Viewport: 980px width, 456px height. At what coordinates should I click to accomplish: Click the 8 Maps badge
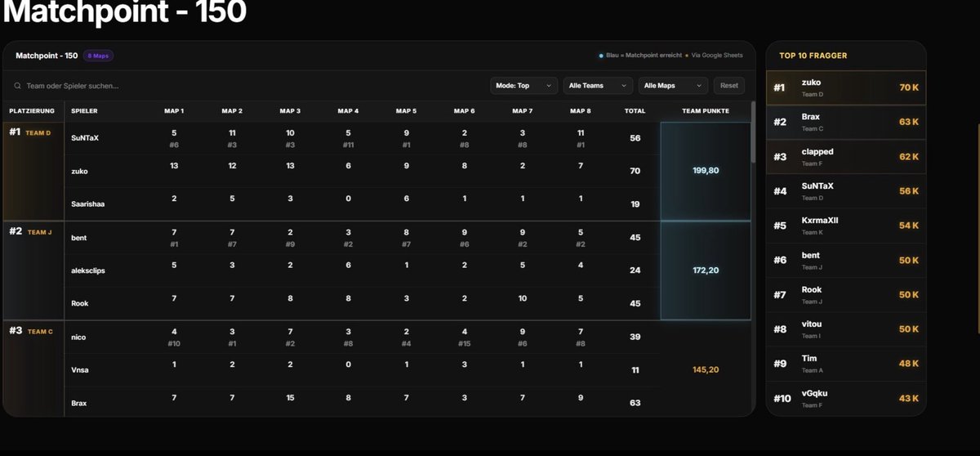tap(98, 56)
